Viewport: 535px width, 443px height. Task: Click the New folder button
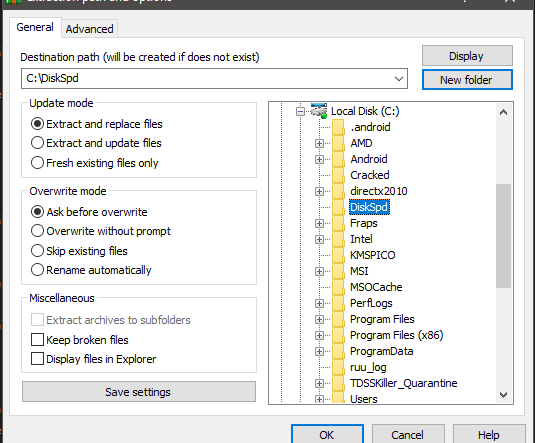coord(467,80)
